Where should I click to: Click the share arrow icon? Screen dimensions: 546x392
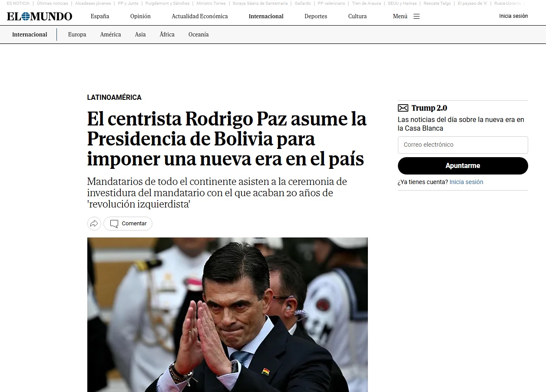click(94, 224)
